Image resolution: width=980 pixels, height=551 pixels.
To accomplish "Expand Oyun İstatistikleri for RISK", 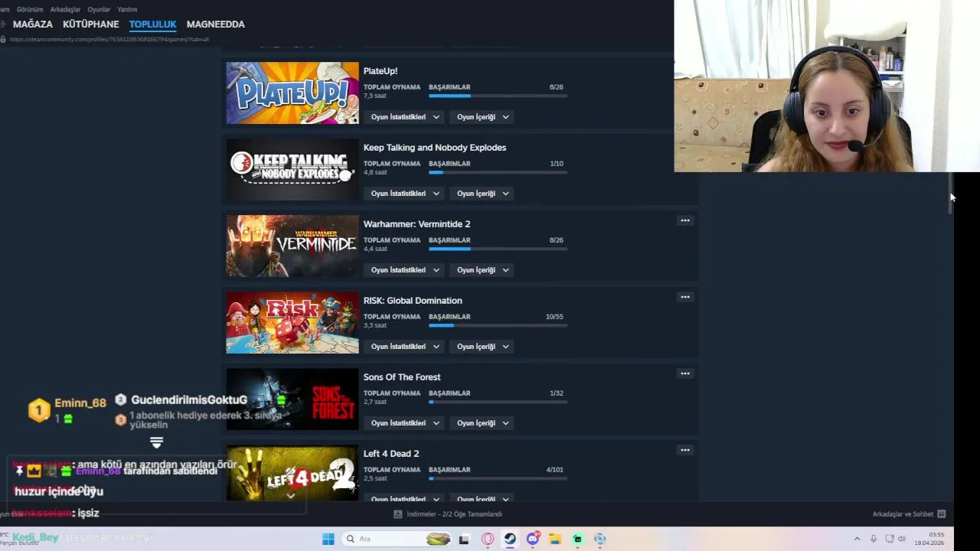I will (x=405, y=347).
